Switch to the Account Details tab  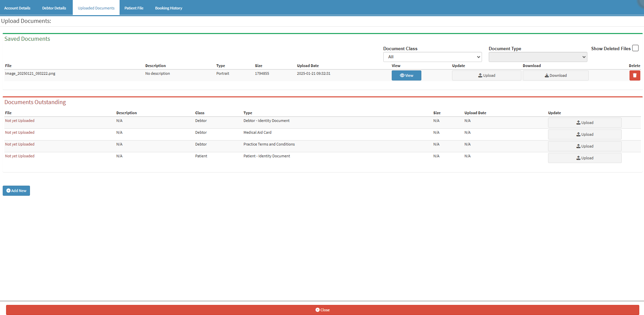click(17, 8)
